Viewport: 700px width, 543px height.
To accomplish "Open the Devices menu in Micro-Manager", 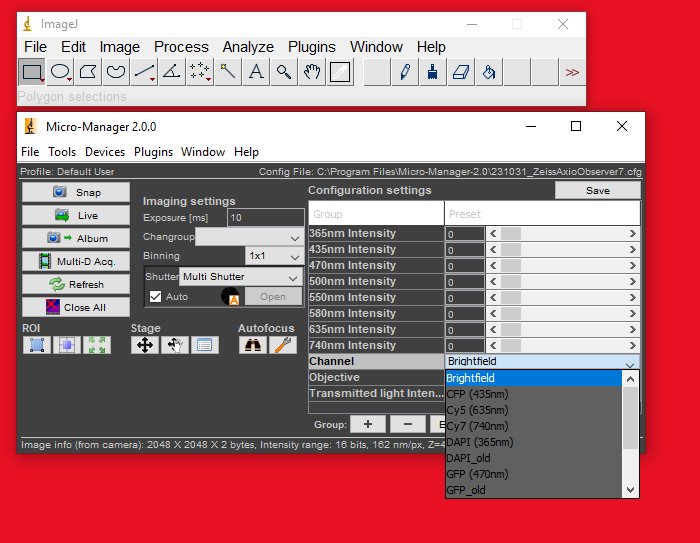I will point(105,152).
